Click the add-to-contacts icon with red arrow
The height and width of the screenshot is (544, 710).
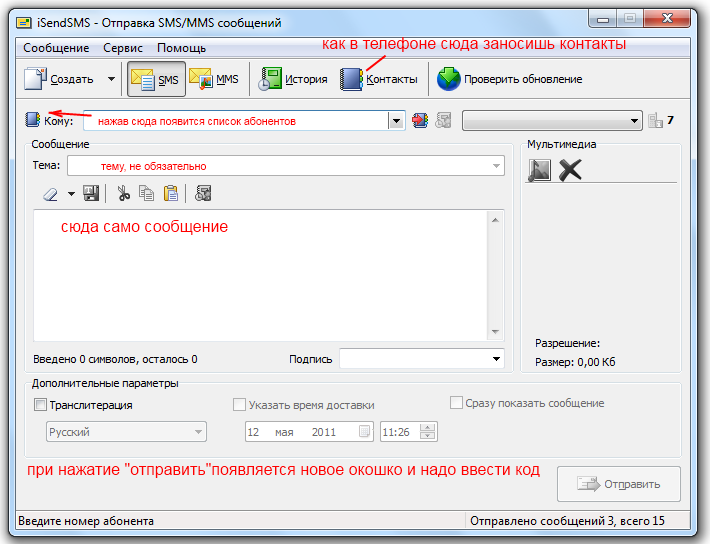420,120
